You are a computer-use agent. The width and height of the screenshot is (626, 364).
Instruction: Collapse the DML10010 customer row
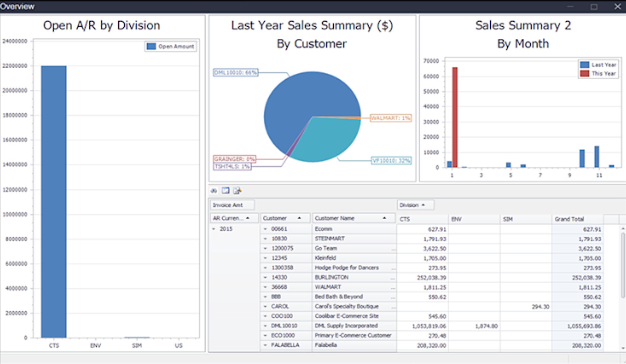click(265, 326)
